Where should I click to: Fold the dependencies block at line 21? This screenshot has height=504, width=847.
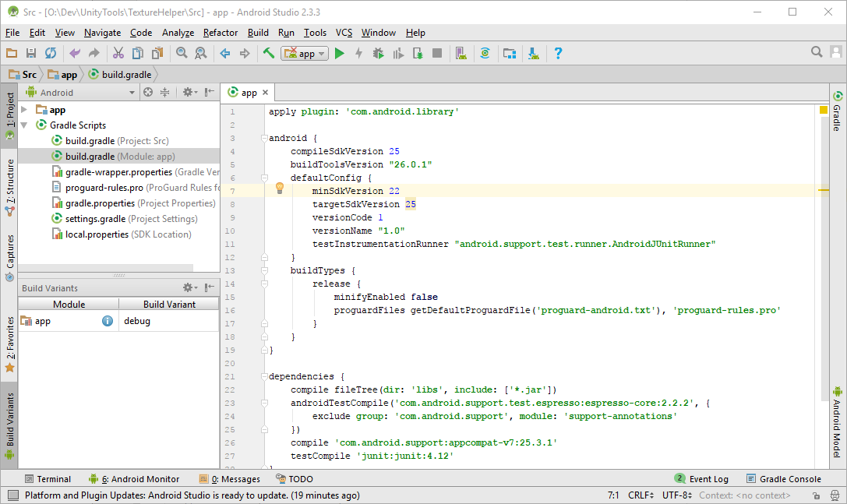264,376
